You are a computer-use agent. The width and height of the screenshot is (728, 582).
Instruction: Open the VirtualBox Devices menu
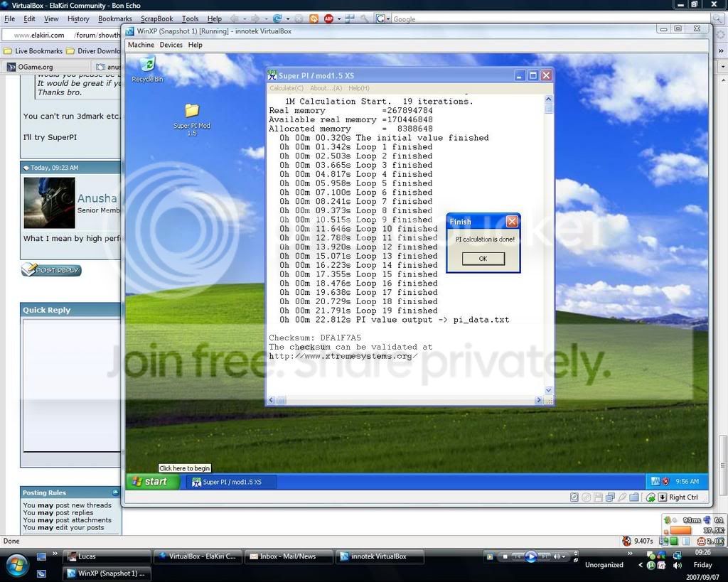pos(171,45)
